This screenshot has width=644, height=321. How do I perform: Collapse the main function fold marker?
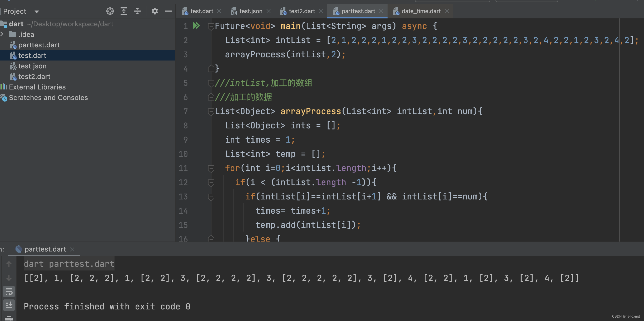(211, 26)
